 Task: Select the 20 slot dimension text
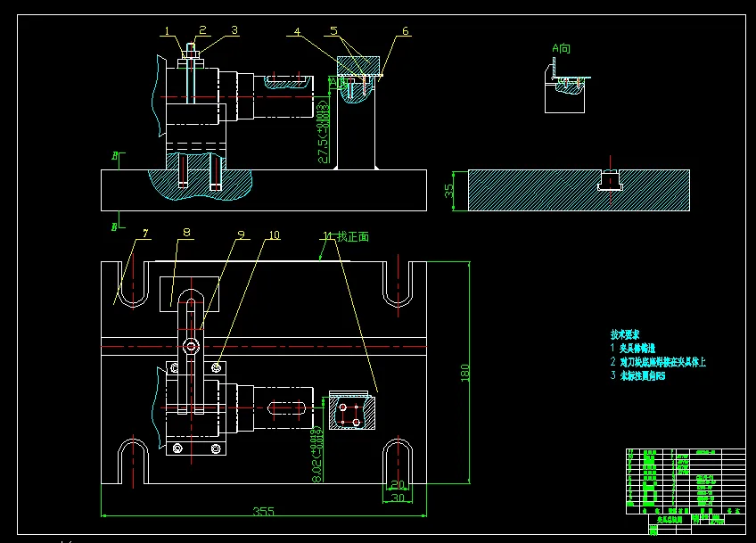click(x=398, y=485)
